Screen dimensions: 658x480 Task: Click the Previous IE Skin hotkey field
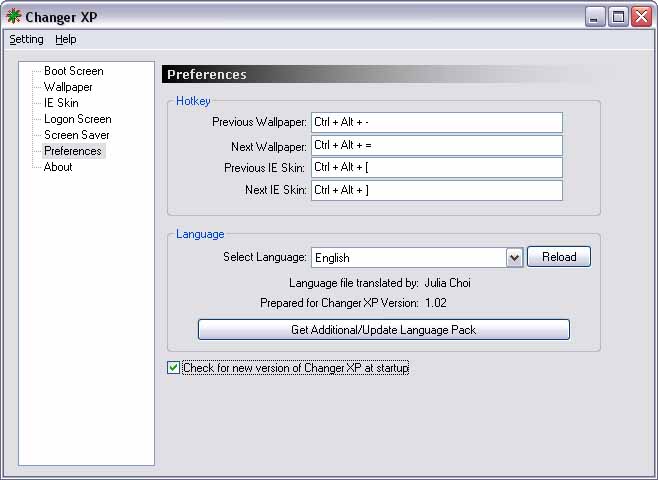(x=436, y=168)
